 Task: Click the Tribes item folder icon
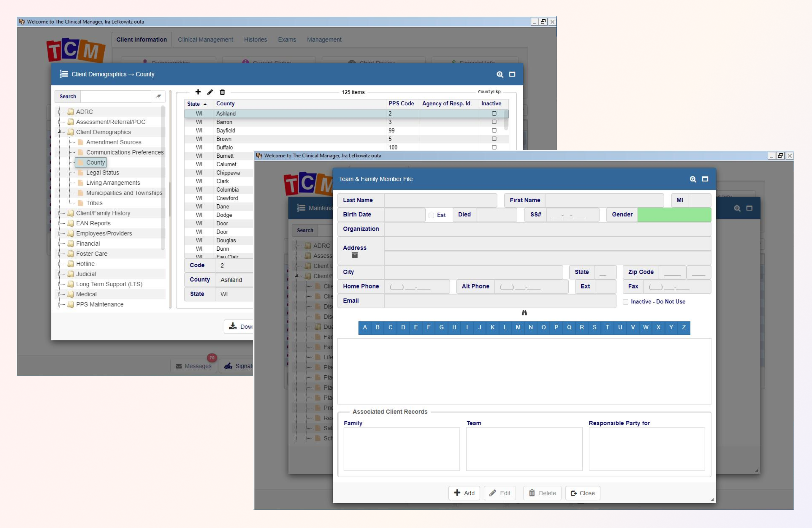pyautogui.click(x=81, y=203)
